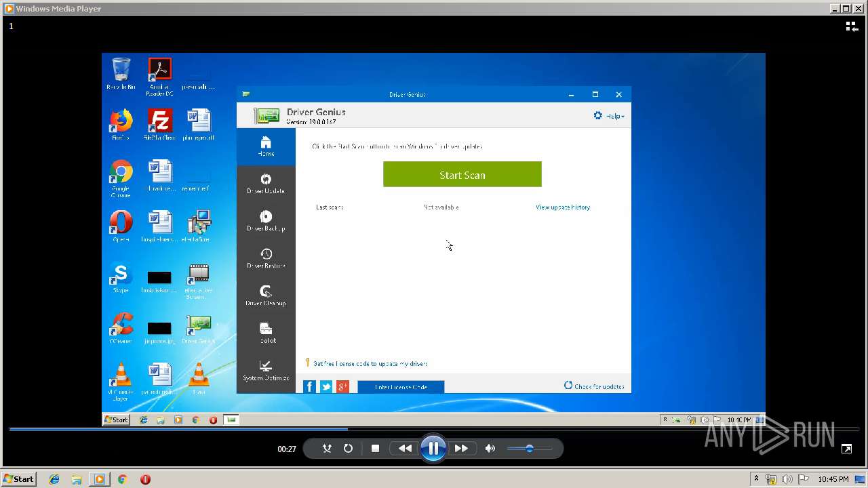Open Home tab in Driver Genius sidebar
This screenshot has height=488, width=868.
tap(266, 146)
